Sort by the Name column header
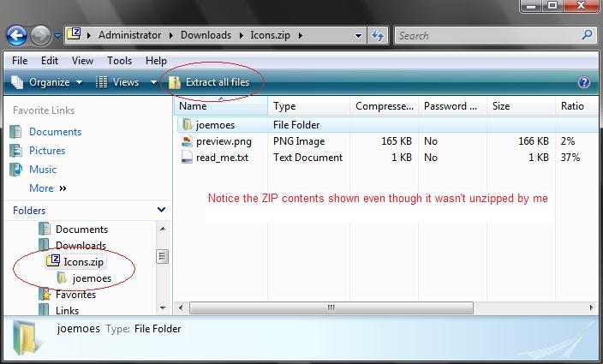Viewport: 603px width, 364px height. pyautogui.click(x=221, y=106)
